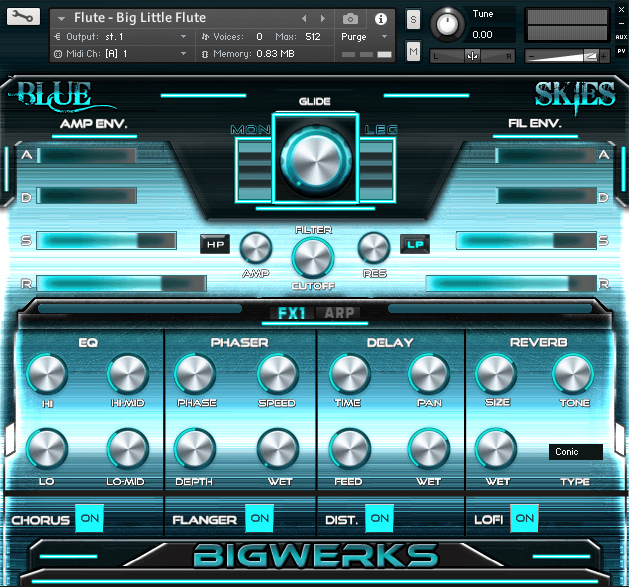Click the EQ LO knob
Image resolution: width=629 pixels, height=587 pixels.
(x=47, y=448)
